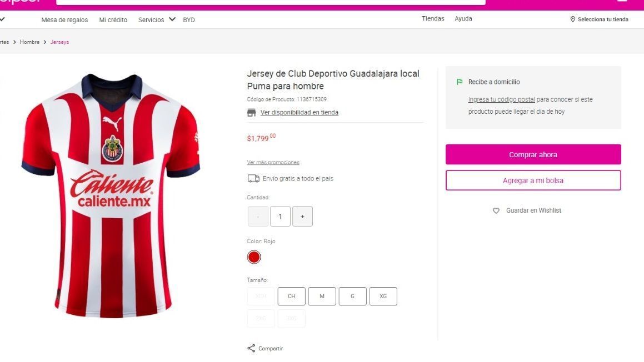Image resolution: width=644 pixels, height=362 pixels.
Task: Open the Ingresa tu código postal link
Action: click(x=501, y=99)
